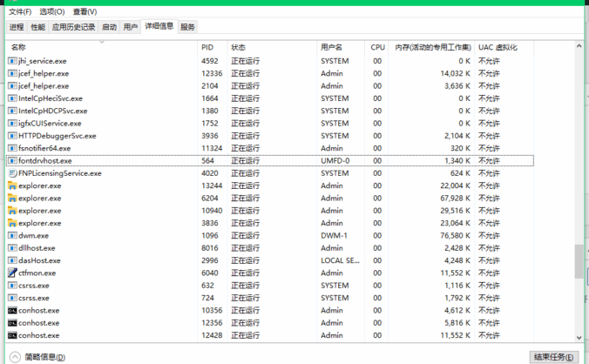The image size is (589, 364).
Task: Click the folder icon of explorer.exe PID 6204
Action: pyautogui.click(x=12, y=198)
